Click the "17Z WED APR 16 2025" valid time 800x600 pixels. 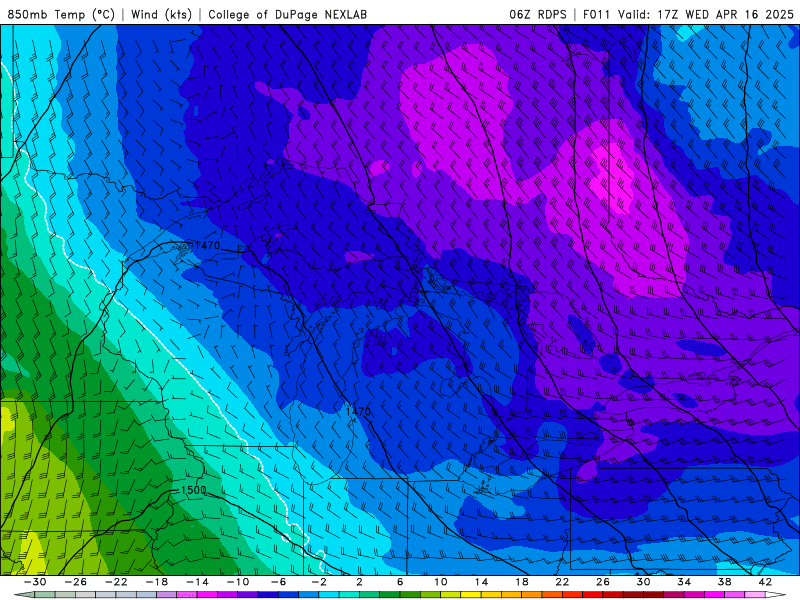(726, 14)
